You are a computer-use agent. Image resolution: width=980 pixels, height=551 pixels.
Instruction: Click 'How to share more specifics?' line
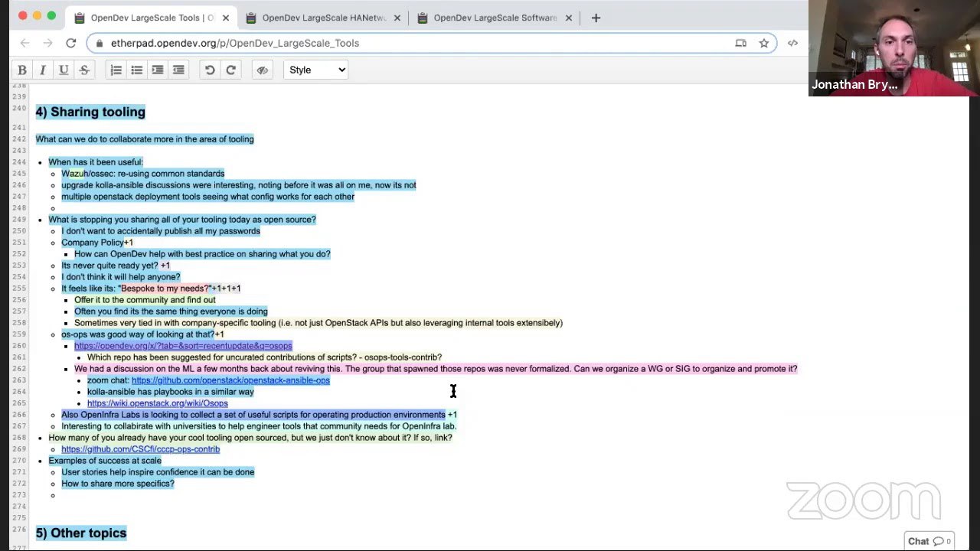coord(118,484)
